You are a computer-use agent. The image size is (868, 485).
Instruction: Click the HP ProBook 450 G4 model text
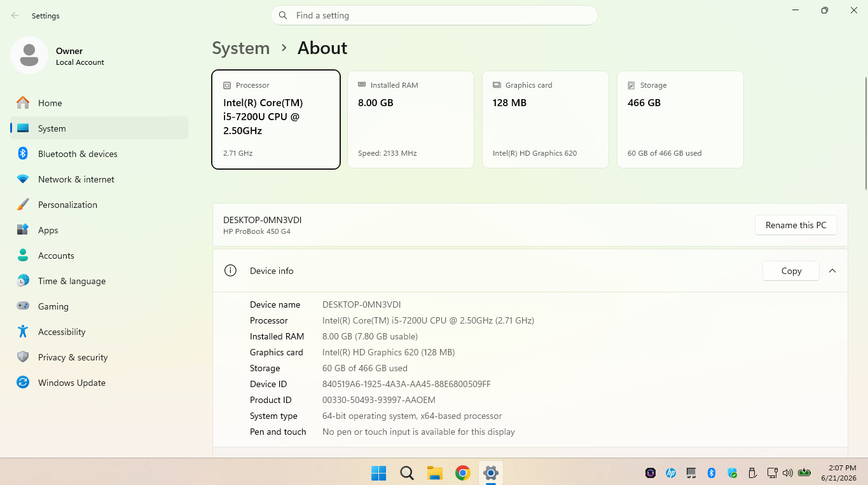point(257,231)
